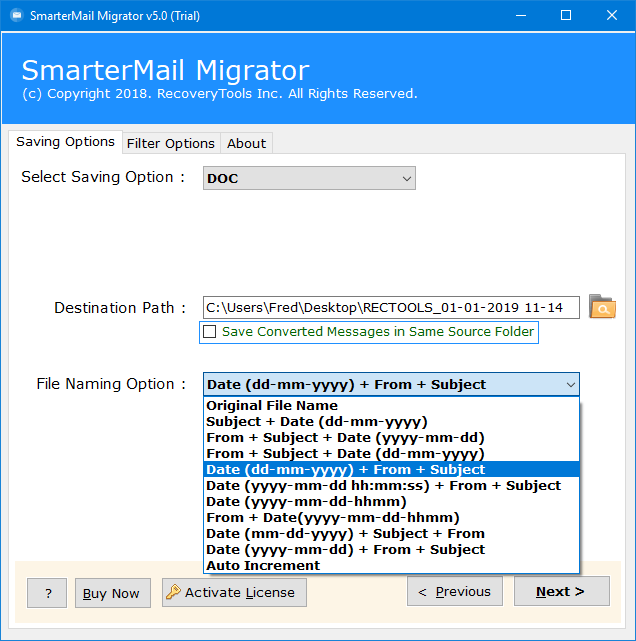Minimize the SmarterMail Migrator window
The width and height of the screenshot is (636, 641).
521,16
